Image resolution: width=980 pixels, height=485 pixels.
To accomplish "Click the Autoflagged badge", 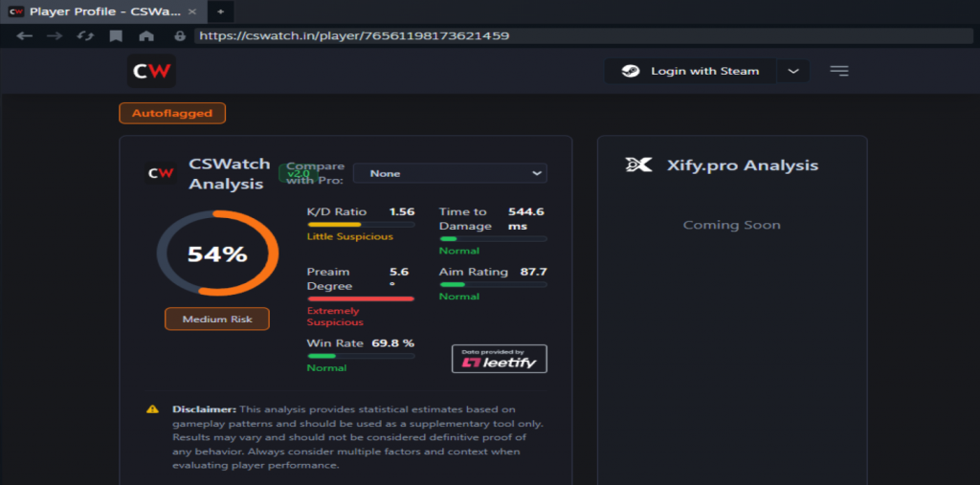I will pos(172,113).
